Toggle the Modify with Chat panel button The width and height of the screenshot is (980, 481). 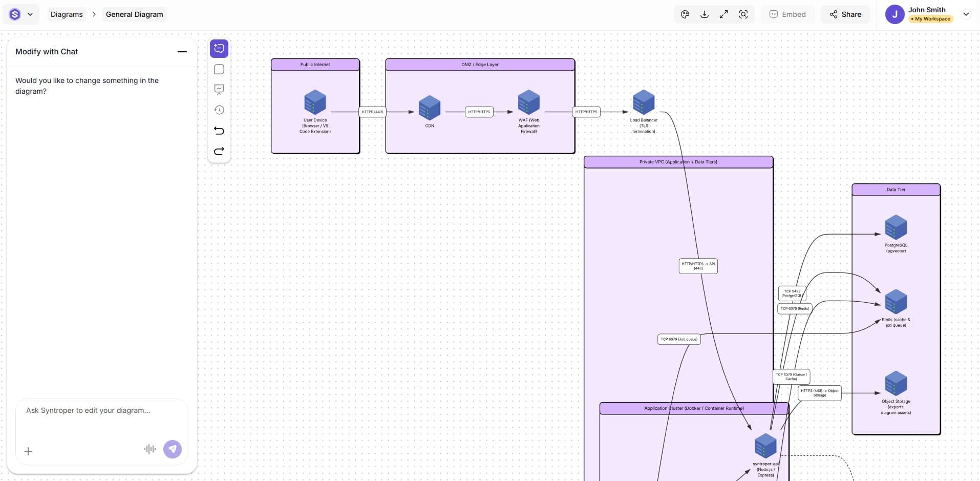[219, 49]
